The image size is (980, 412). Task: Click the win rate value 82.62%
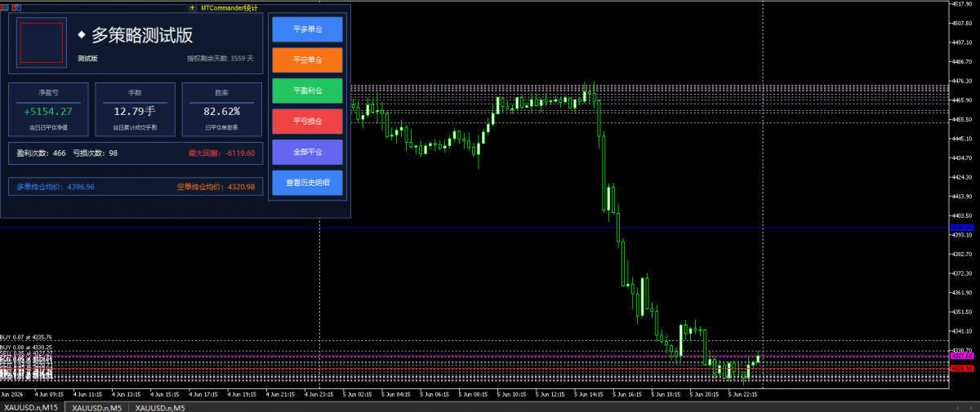coord(221,111)
